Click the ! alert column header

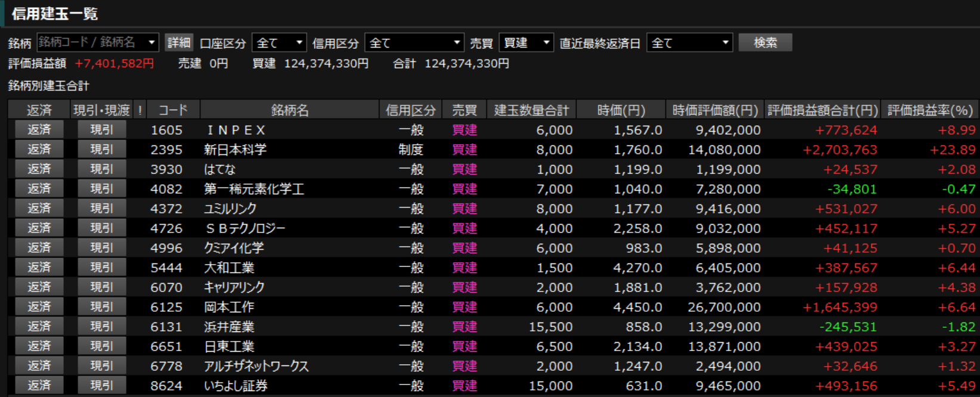tap(140, 110)
